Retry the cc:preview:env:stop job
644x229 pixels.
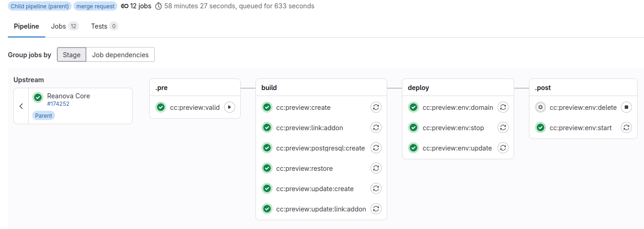[x=504, y=127]
